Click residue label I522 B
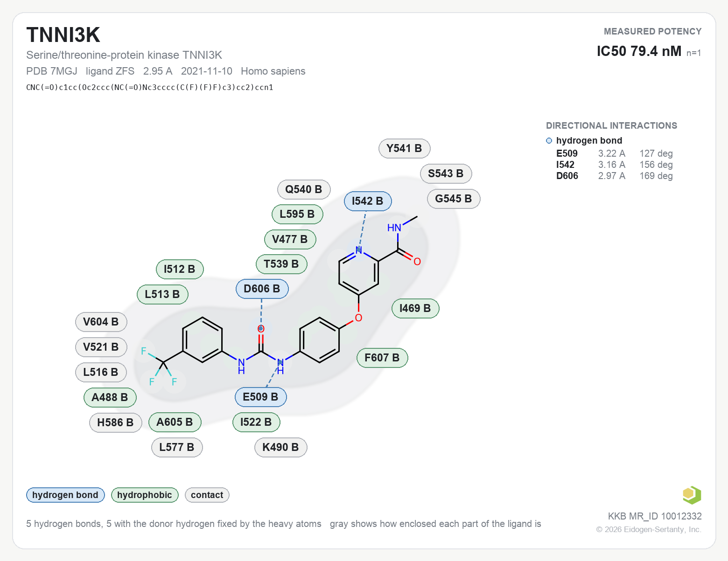The width and height of the screenshot is (728, 561). [x=256, y=422]
